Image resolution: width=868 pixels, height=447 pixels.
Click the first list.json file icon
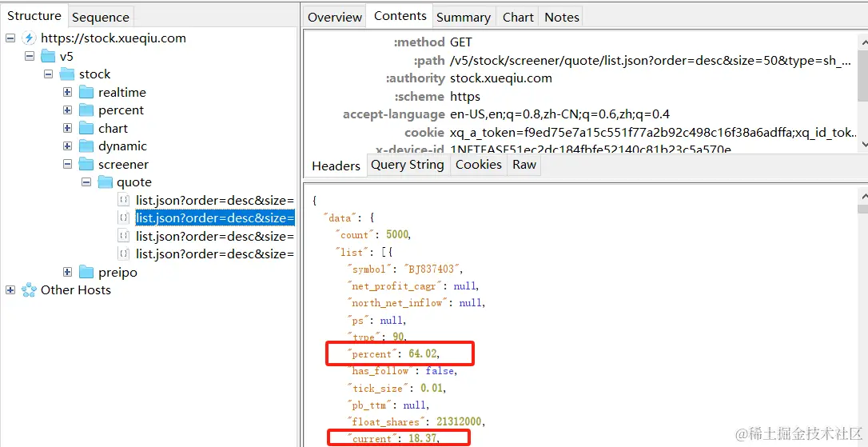pyautogui.click(x=124, y=200)
